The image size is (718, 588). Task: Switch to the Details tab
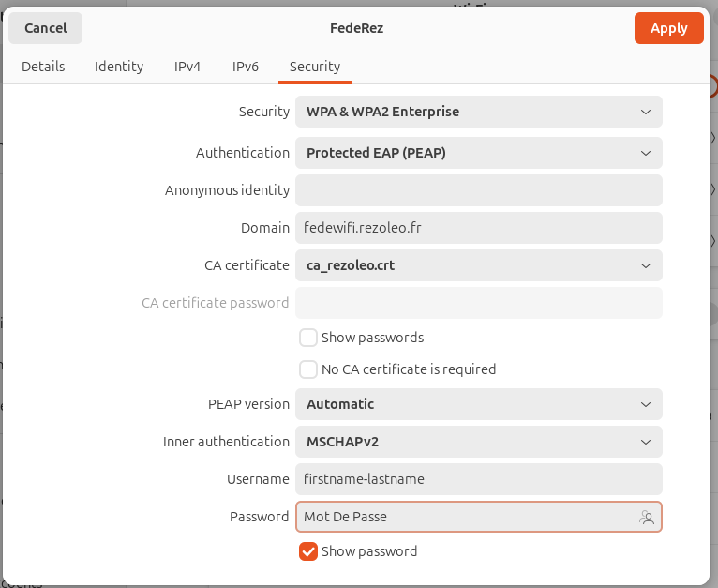(43, 67)
